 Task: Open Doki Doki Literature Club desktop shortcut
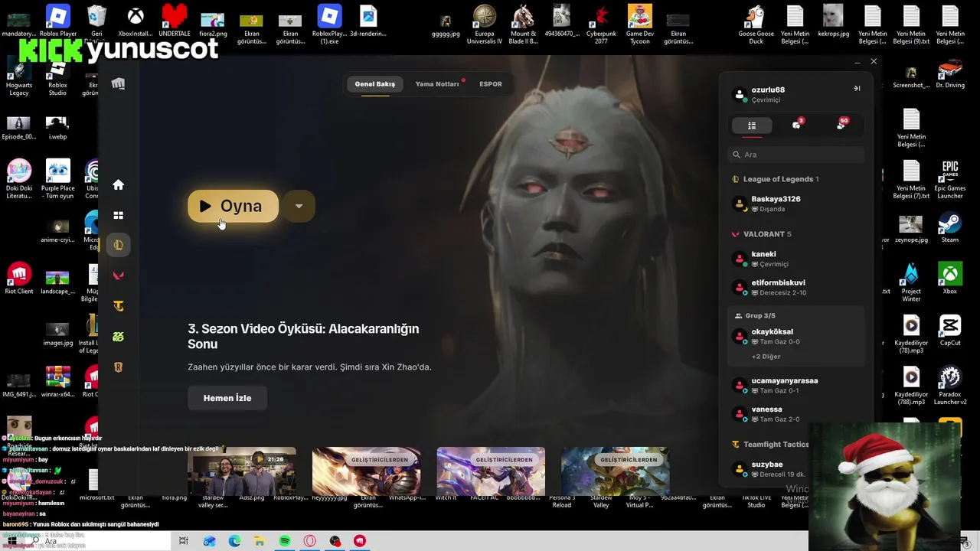pyautogui.click(x=19, y=180)
